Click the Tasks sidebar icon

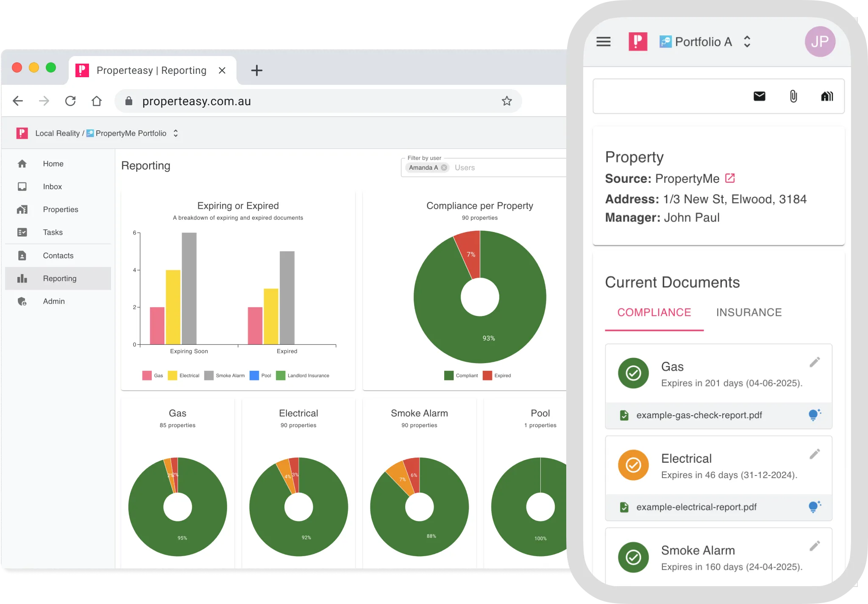pos(22,232)
